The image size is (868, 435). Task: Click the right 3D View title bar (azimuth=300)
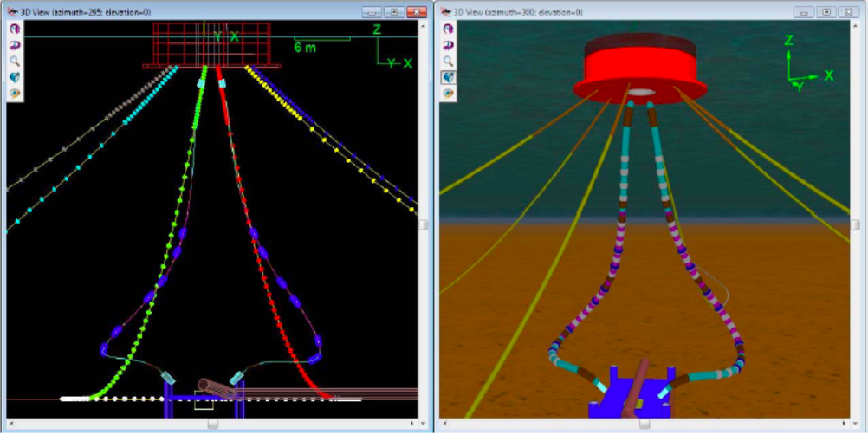pyautogui.click(x=606, y=12)
